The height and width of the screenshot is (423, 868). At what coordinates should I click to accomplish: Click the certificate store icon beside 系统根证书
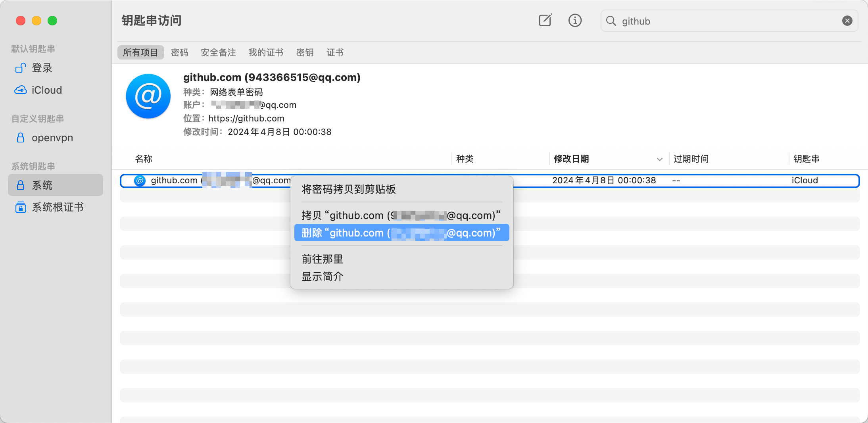(x=21, y=207)
